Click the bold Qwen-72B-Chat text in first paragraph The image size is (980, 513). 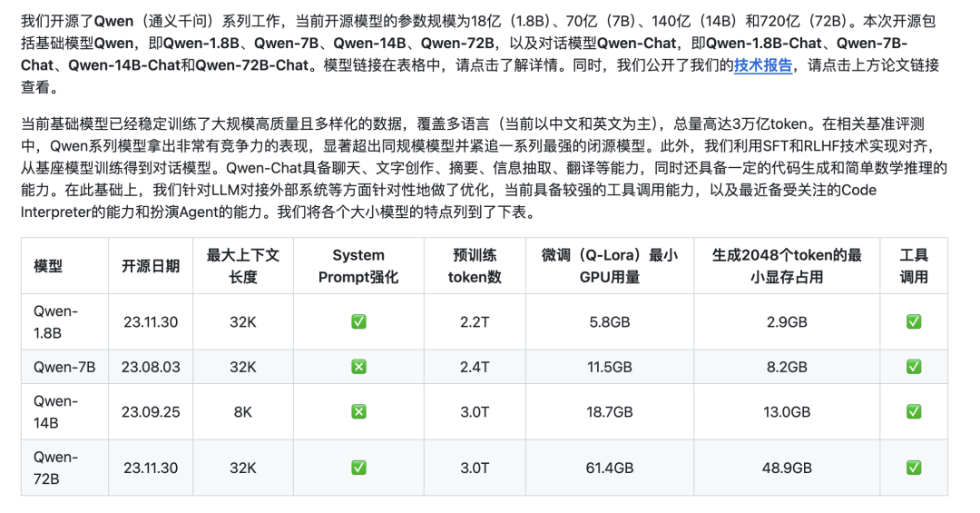coord(252,65)
